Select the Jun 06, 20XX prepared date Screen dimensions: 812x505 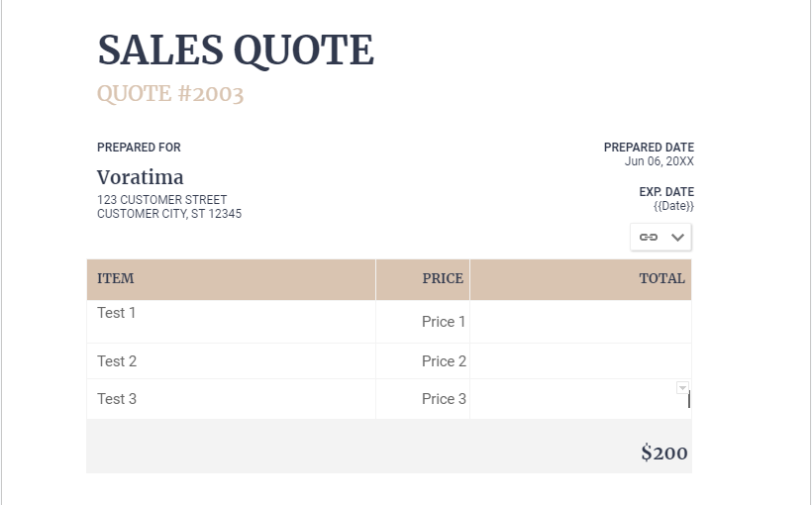pyautogui.click(x=660, y=161)
